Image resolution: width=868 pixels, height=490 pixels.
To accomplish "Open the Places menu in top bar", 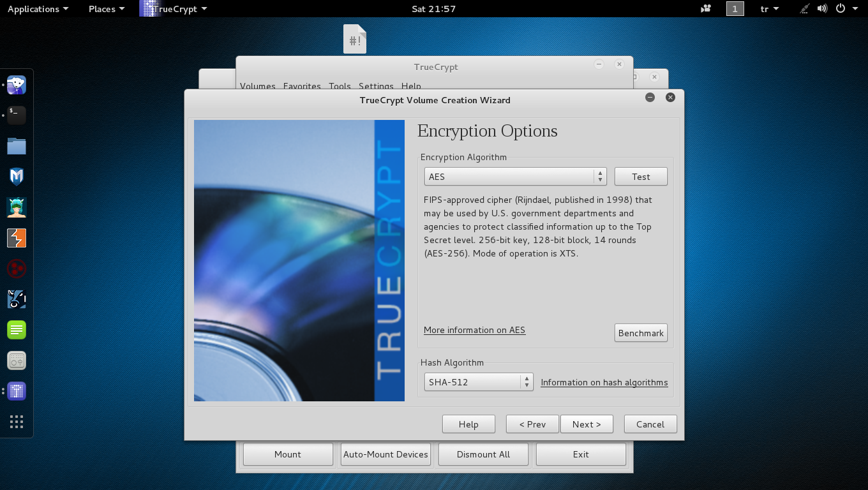I will (x=107, y=9).
